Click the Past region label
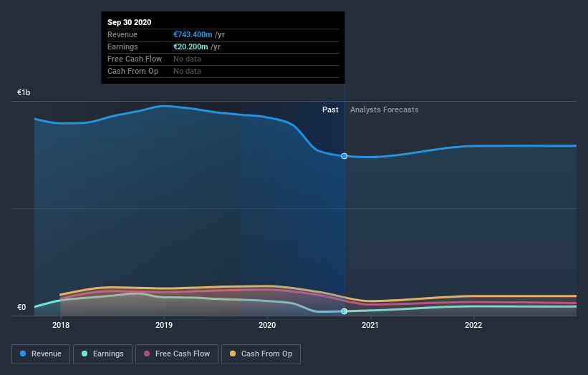 pyautogui.click(x=330, y=109)
